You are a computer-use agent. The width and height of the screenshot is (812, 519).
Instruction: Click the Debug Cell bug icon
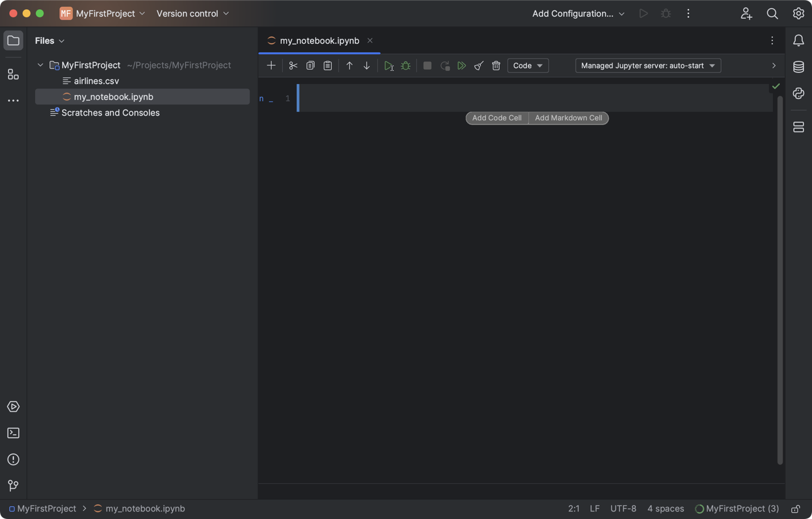tap(406, 66)
